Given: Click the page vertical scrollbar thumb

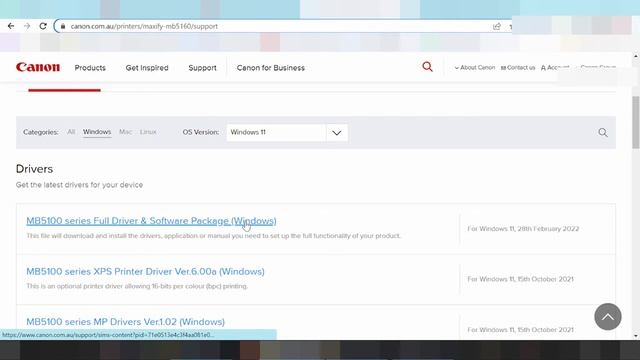Looking at the screenshot, I should 636,122.
